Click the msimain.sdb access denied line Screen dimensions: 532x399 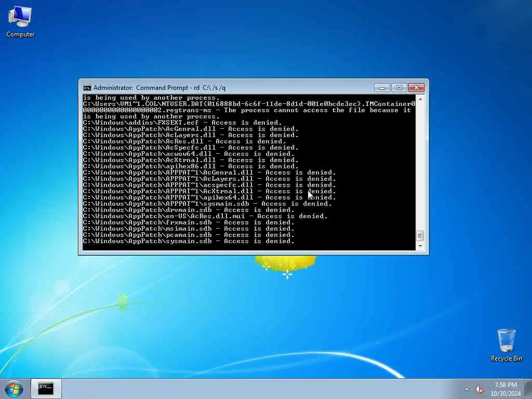(x=189, y=229)
